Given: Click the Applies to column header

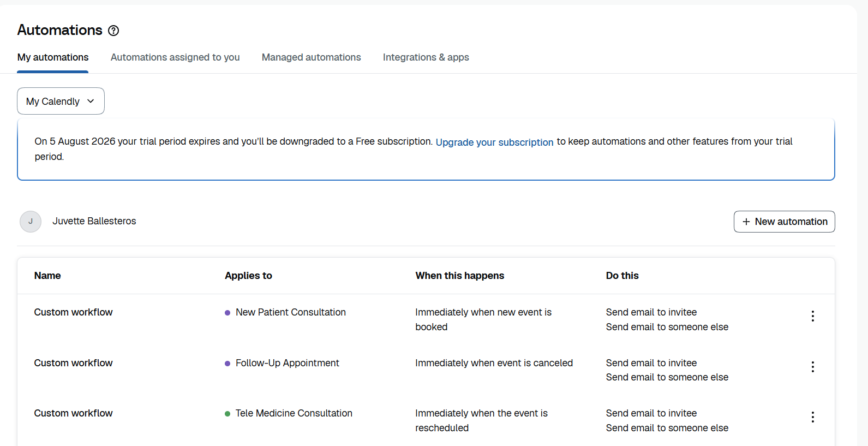Looking at the screenshot, I should coord(248,276).
